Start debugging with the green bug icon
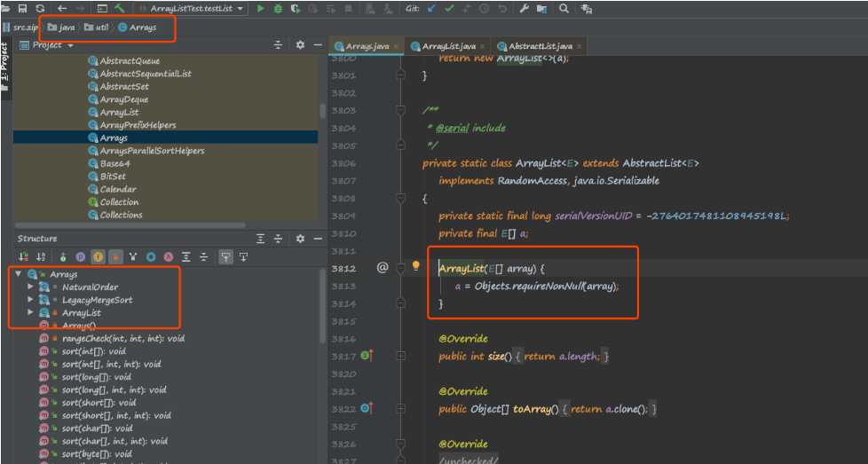Viewport: 868px width, 464px height. tap(278, 8)
